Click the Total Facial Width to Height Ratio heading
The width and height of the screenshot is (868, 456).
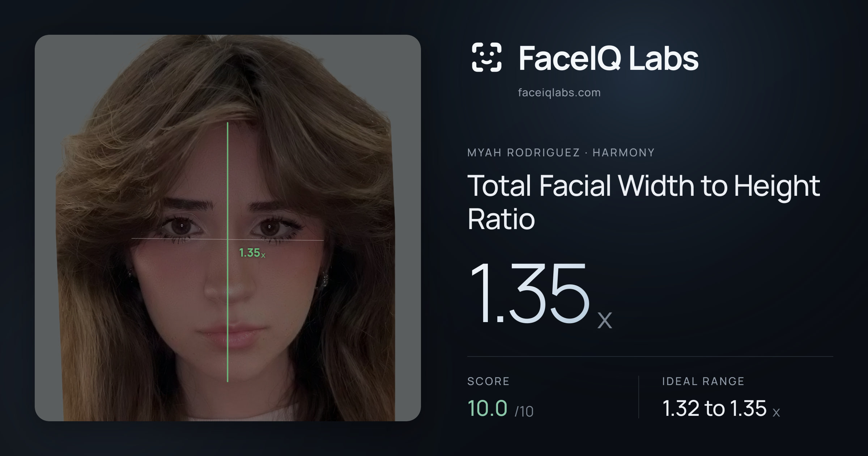[644, 202]
